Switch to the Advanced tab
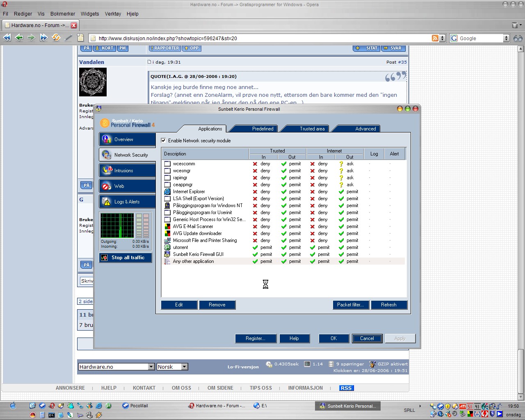The width and height of the screenshot is (525, 420). click(365, 129)
